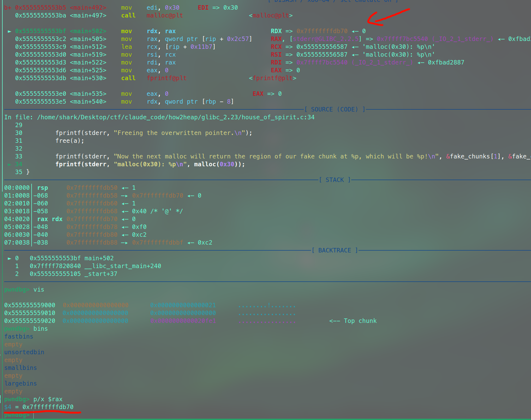Image resolution: width=531 pixels, height=420 pixels.
Task: Click the highlighted source line number 34
Action: (x=19, y=164)
